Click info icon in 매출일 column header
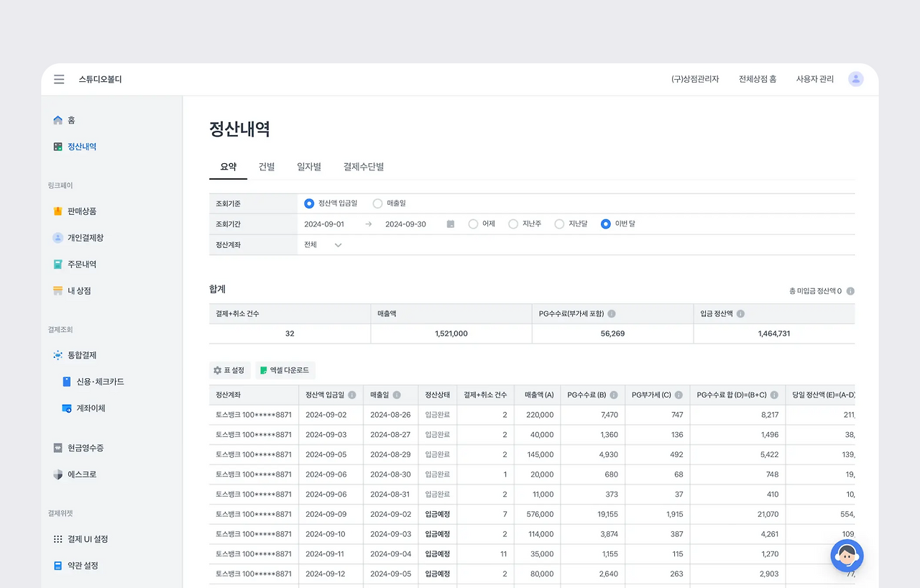Screen dimensions: 920x588 [x=397, y=395]
